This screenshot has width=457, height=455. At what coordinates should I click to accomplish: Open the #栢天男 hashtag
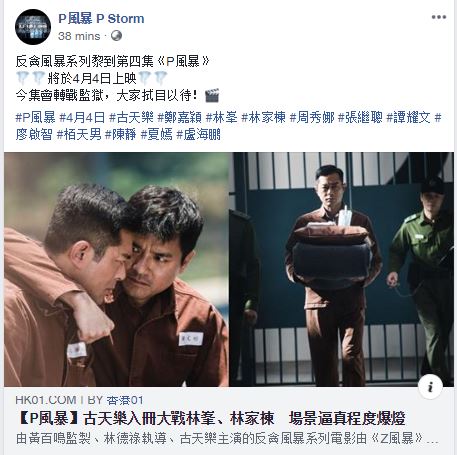coord(79,135)
